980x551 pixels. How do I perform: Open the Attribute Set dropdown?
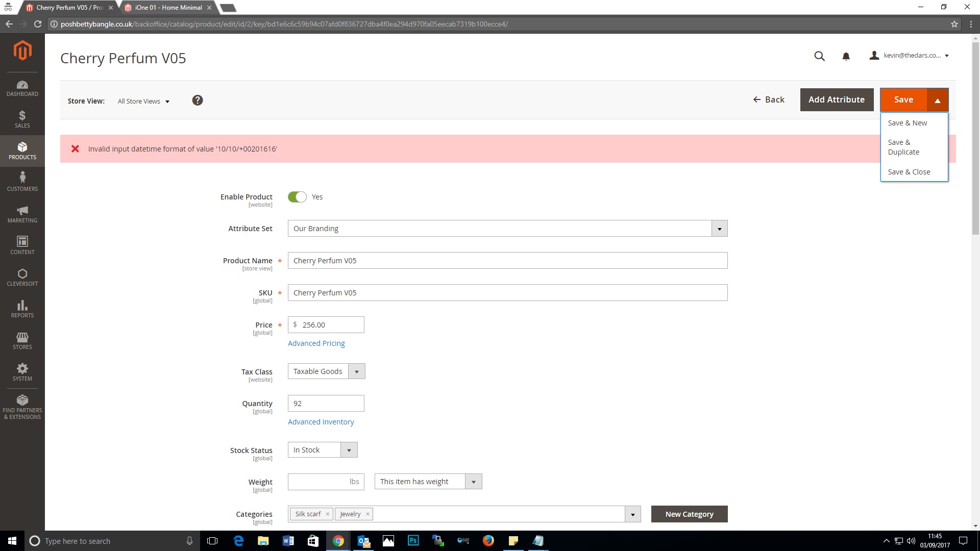coord(719,228)
